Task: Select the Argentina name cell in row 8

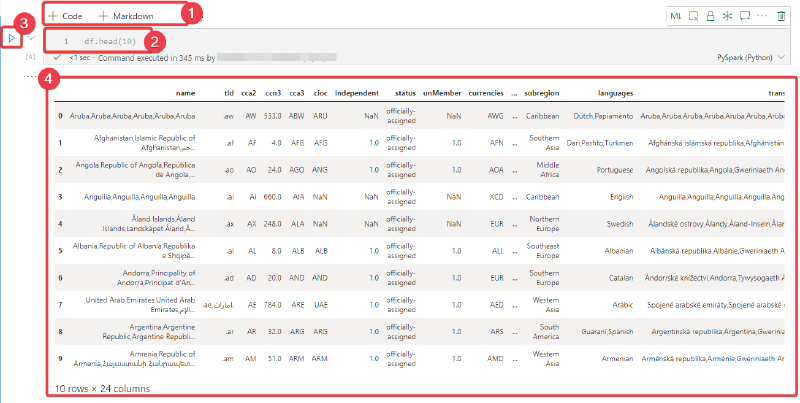Action: 149,332
